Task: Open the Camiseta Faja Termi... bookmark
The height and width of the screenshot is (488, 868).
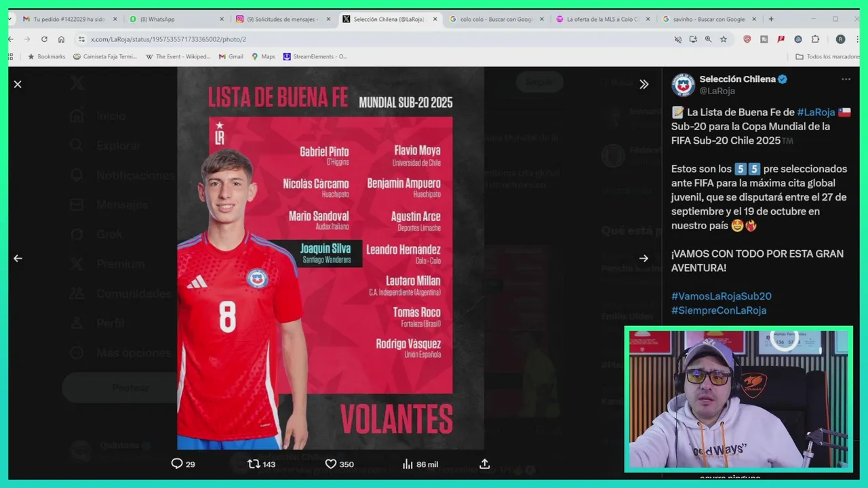Action: [x=105, y=57]
